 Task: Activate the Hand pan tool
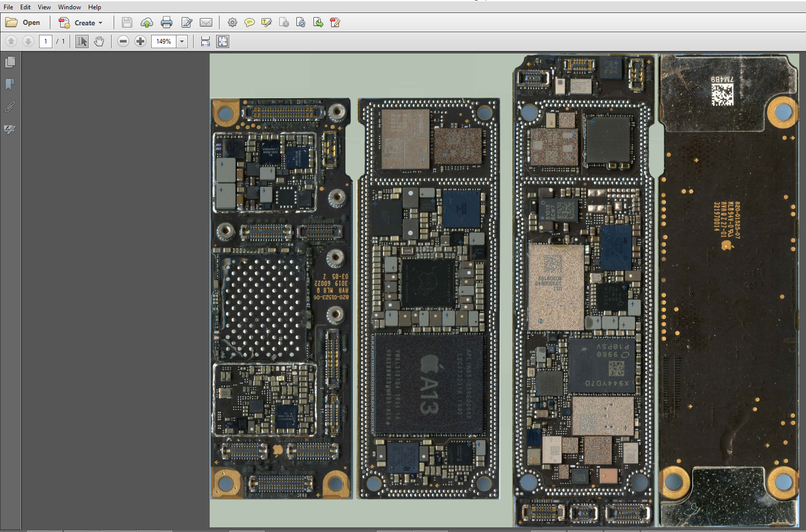pos(99,42)
